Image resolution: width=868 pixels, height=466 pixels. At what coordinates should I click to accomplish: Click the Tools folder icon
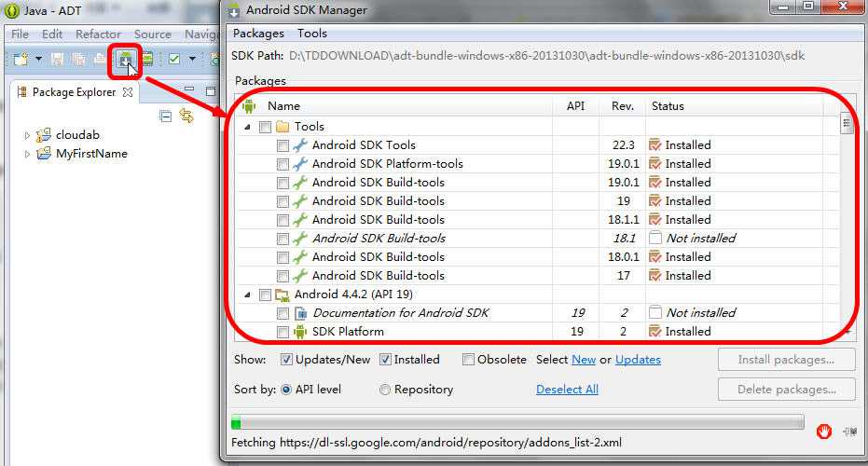[282, 127]
